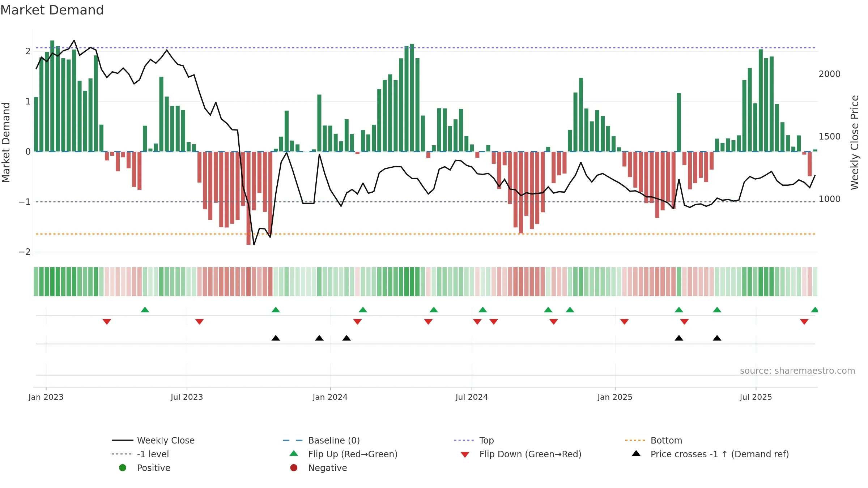Click the Jan 2025 axis label

tap(615, 397)
